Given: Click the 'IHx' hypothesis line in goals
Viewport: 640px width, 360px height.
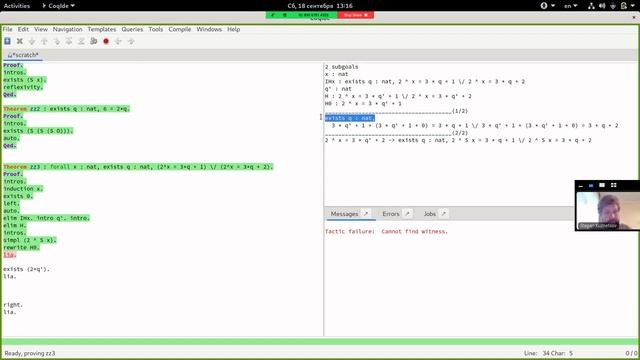Looking at the screenshot, I should (x=425, y=81).
